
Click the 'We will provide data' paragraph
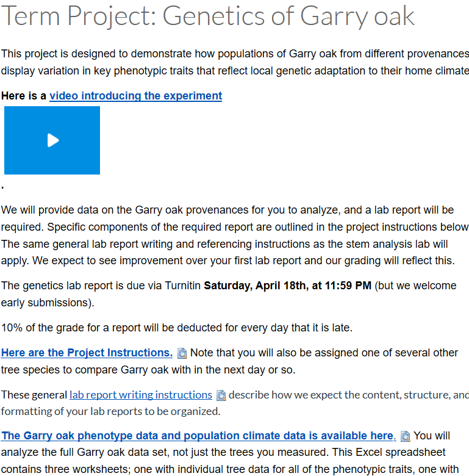click(x=235, y=236)
